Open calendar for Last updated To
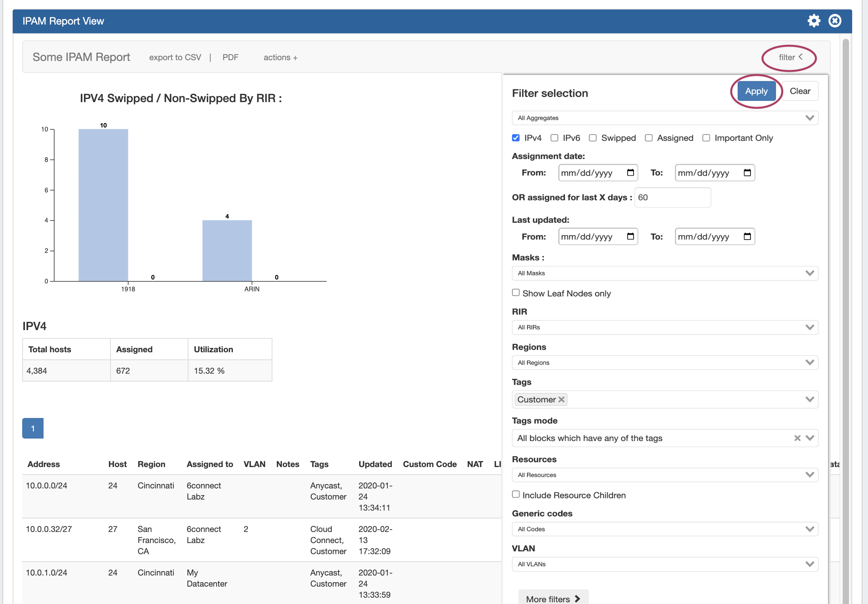 (x=747, y=236)
